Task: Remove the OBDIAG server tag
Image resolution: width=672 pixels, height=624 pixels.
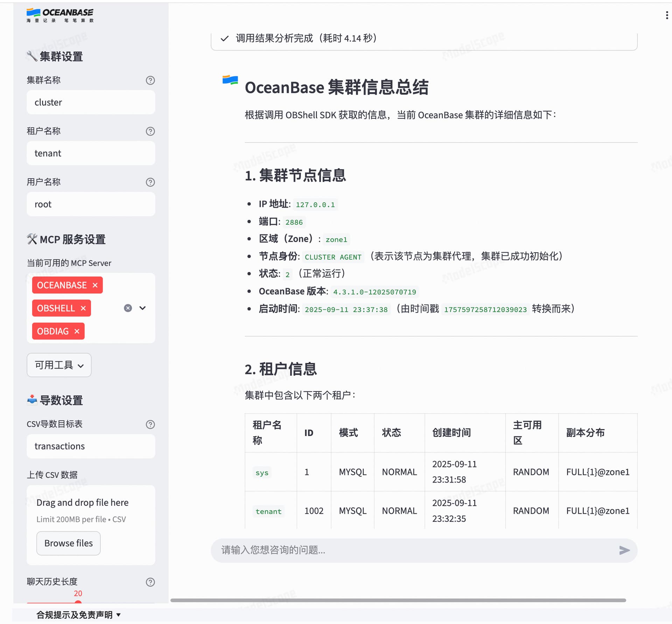Action: pyautogui.click(x=77, y=331)
